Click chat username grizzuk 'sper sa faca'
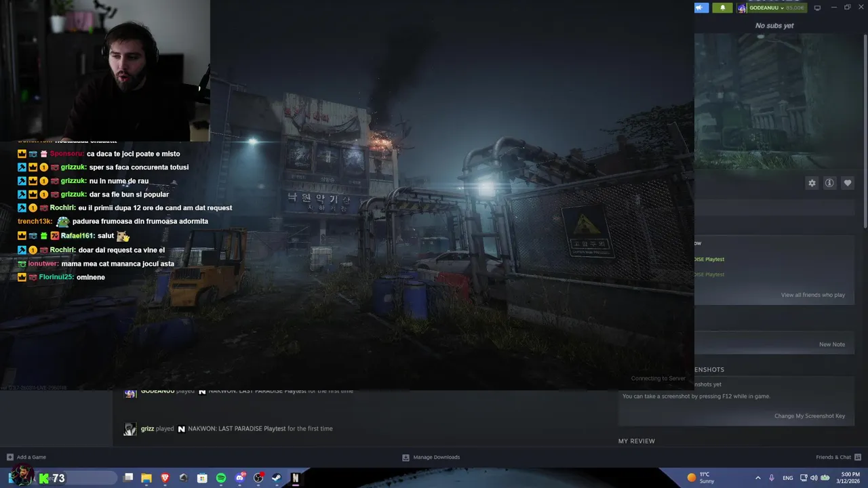Screen dimensions: 868x488 pyautogui.click(x=73, y=167)
